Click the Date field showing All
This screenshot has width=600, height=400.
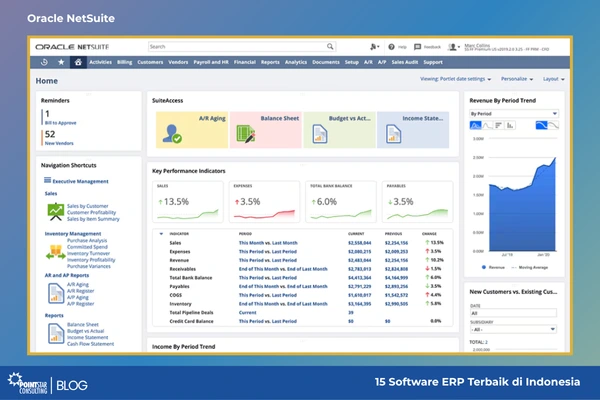pos(513,313)
